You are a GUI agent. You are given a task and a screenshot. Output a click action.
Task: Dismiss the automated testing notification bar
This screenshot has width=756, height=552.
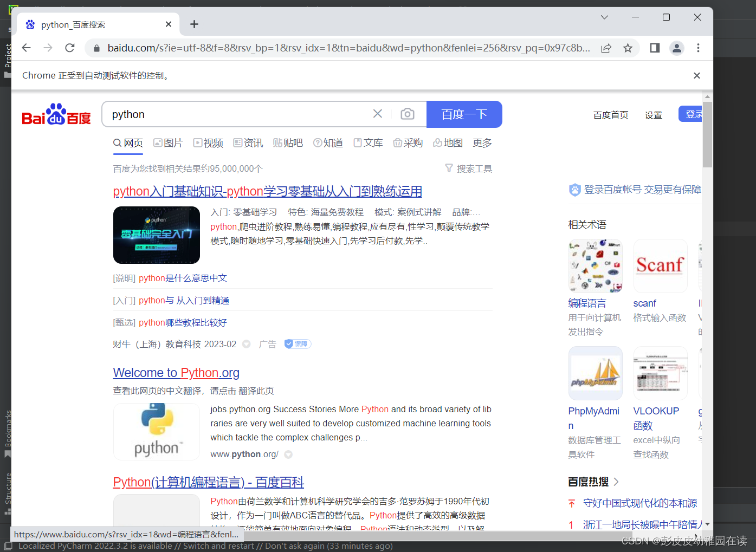click(x=697, y=75)
